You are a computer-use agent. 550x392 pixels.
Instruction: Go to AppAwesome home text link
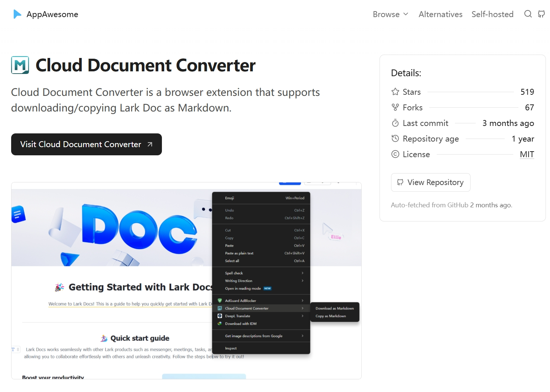(52, 14)
